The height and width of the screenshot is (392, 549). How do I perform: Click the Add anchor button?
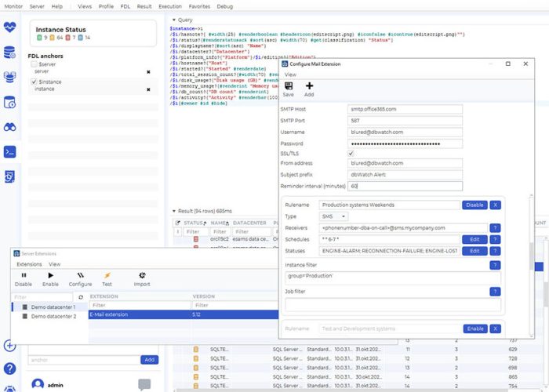tap(149, 360)
